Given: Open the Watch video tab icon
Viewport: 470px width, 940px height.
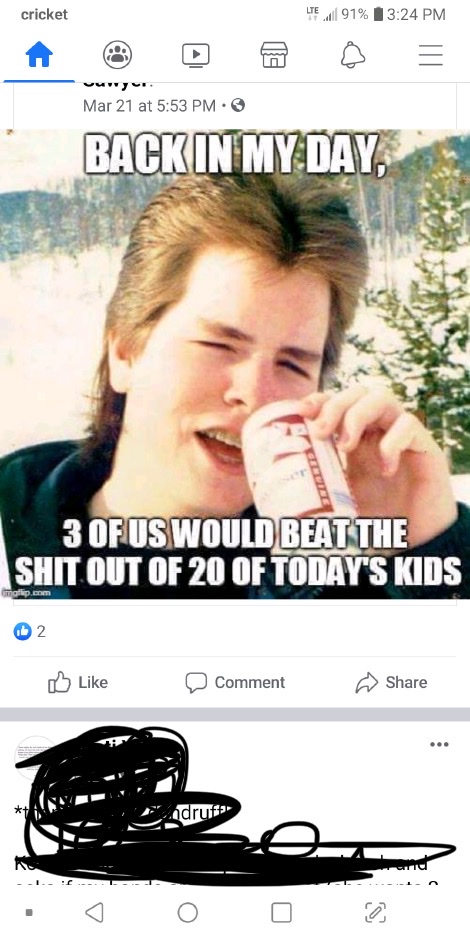Looking at the screenshot, I should click(196, 55).
